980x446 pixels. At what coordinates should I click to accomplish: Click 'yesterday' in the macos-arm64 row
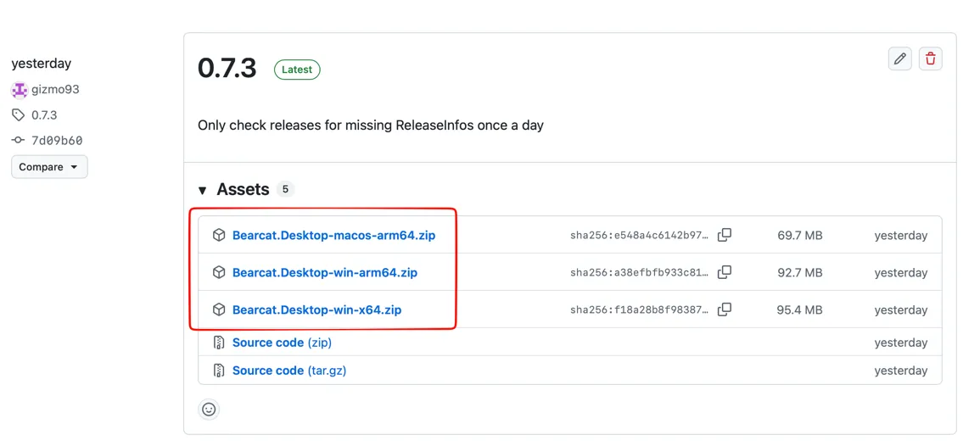[x=900, y=236]
